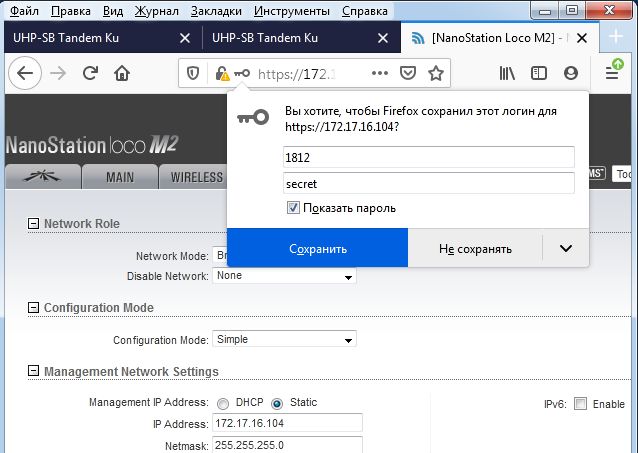The image size is (638, 453).
Task: Enable the IPv6 checkbox
Action: coord(580,404)
